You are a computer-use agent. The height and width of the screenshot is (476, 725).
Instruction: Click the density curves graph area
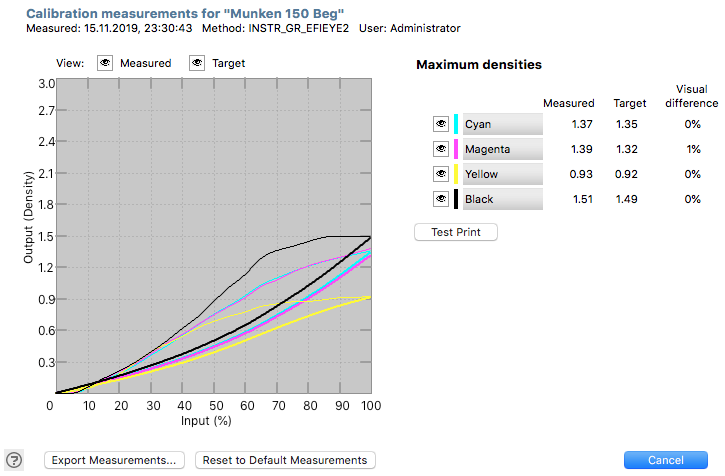214,236
